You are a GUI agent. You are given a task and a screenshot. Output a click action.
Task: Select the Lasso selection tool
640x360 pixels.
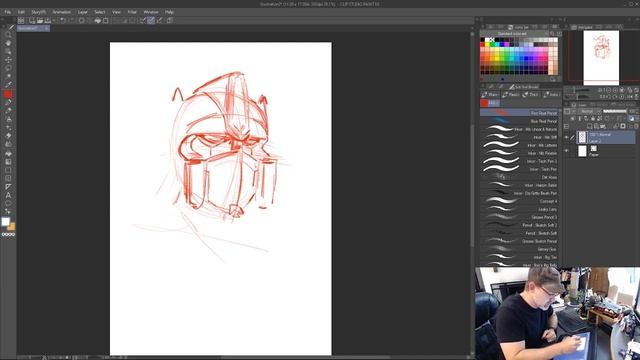tap(8, 68)
